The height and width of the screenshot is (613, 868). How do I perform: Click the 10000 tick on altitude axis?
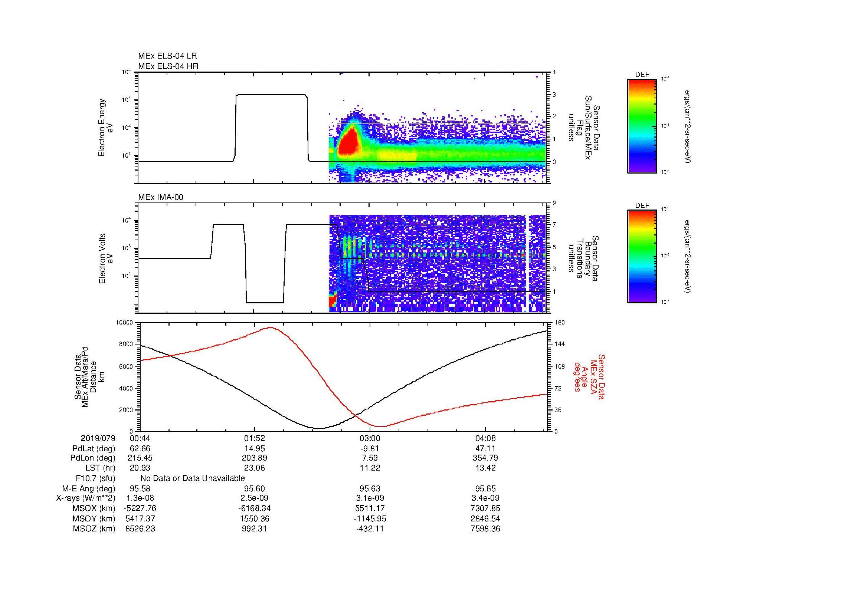pos(124,323)
